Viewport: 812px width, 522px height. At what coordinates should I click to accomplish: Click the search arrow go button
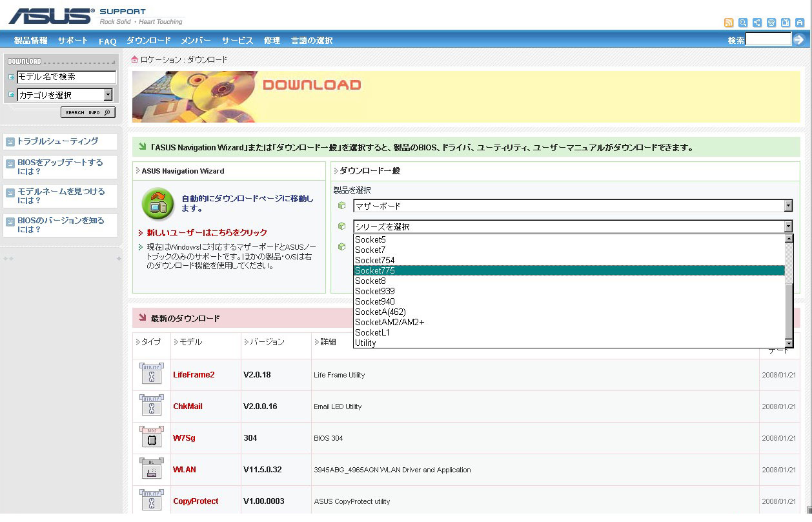799,39
